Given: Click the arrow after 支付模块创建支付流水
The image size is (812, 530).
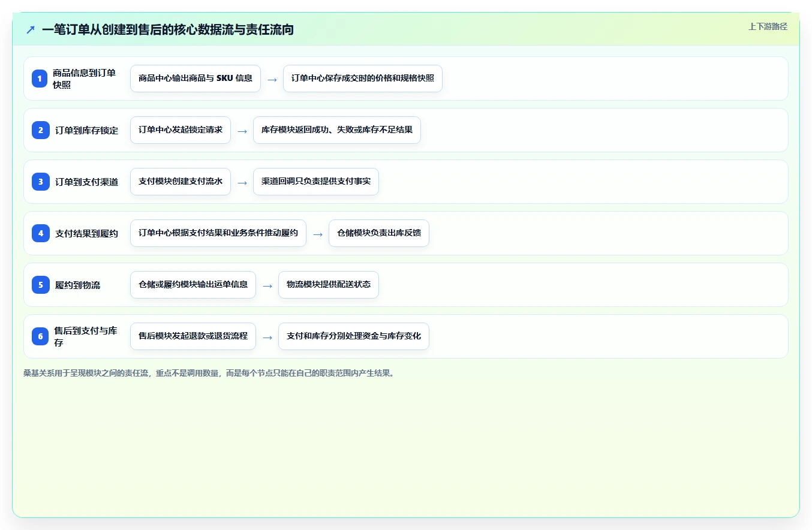Looking at the screenshot, I should [x=242, y=182].
